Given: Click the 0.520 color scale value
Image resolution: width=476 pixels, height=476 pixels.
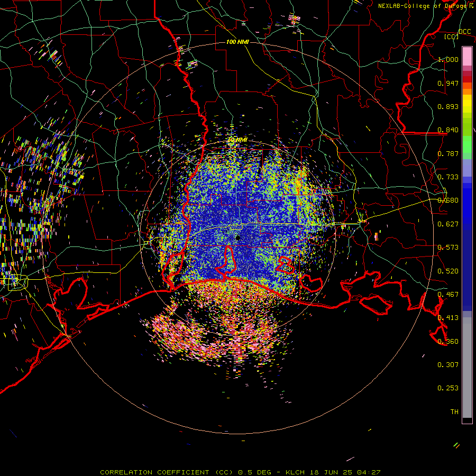Looking at the screenshot, I should coord(448,271).
